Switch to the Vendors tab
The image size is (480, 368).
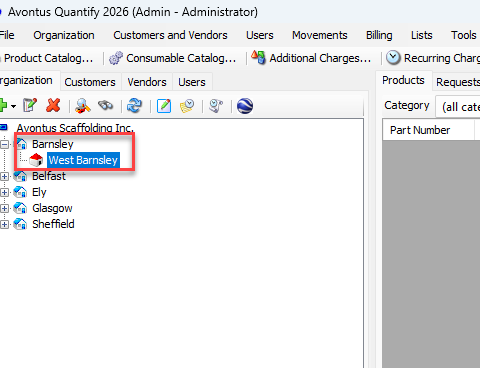[147, 82]
